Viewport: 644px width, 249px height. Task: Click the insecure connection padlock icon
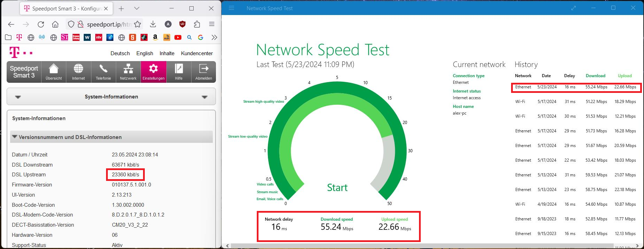[81, 24]
